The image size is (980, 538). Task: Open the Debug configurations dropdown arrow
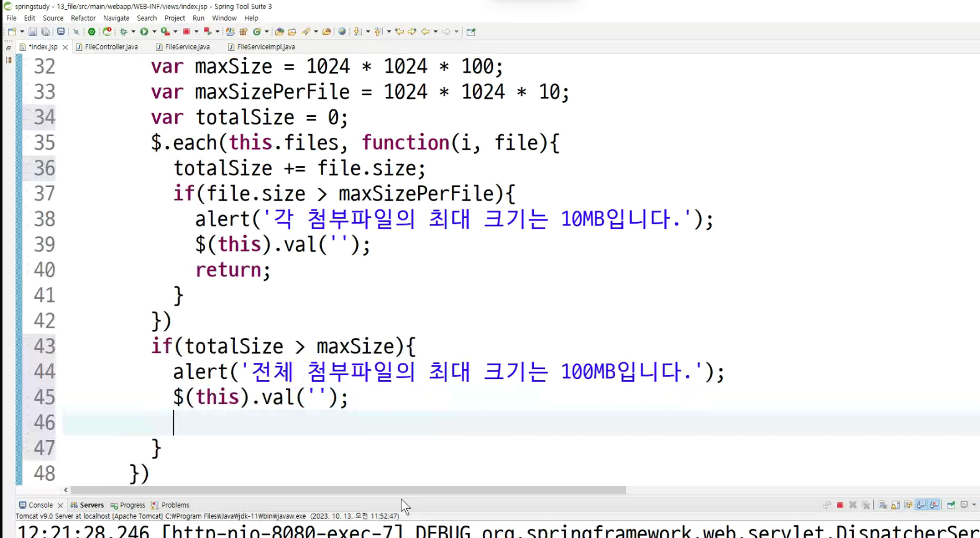coord(133,32)
